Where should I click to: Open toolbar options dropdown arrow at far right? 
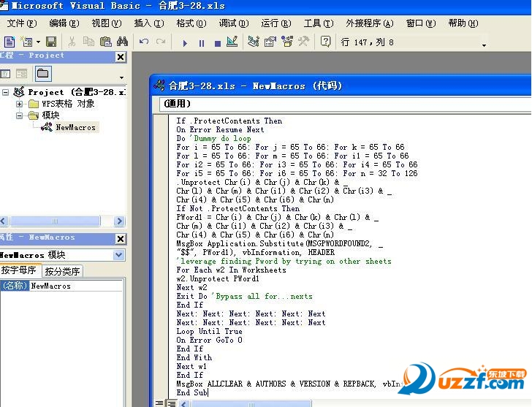[x=484, y=45]
